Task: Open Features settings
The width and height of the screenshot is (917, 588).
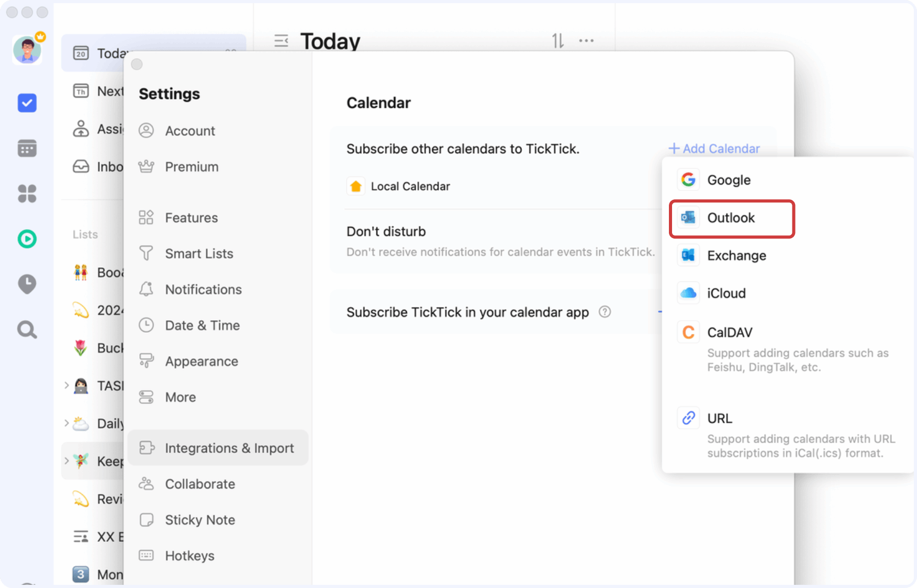Action: click(x=218, y=218)
